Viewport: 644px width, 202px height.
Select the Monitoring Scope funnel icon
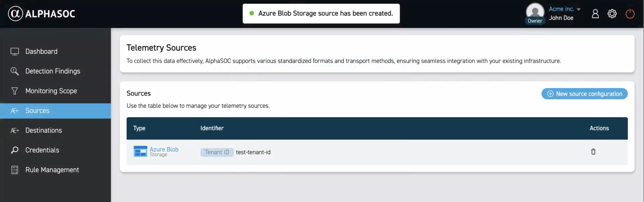[14, 91]
